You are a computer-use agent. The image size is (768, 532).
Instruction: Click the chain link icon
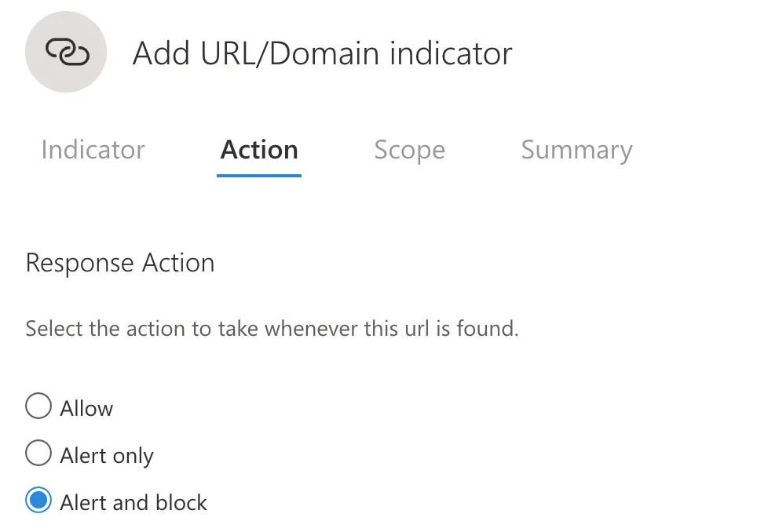coord(67,53)
